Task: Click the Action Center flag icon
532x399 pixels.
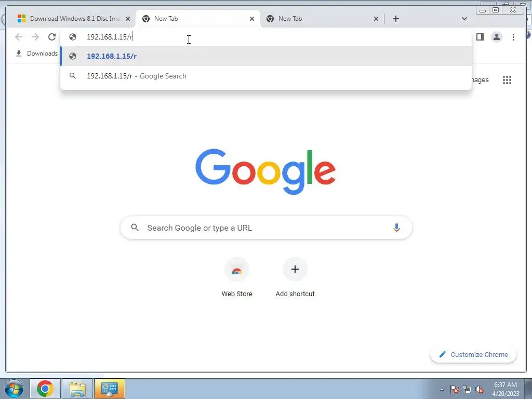Action: tap(455, 389)
